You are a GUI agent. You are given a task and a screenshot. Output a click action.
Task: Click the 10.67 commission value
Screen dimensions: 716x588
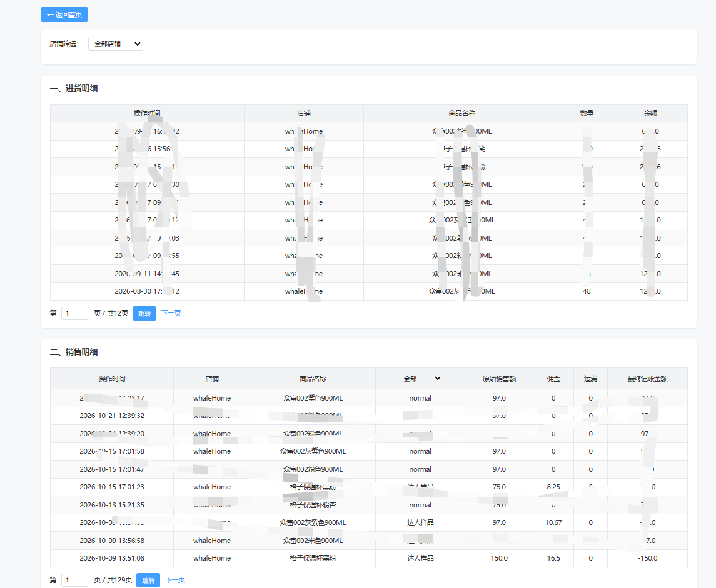pyautogui.click(x=553, y=523)
